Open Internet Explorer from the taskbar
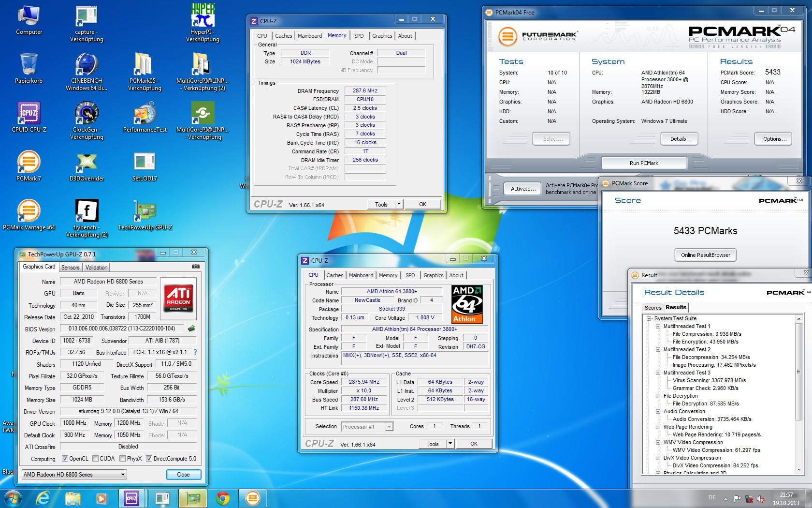Viewport: 812px width, 508px height. (43, 498)
